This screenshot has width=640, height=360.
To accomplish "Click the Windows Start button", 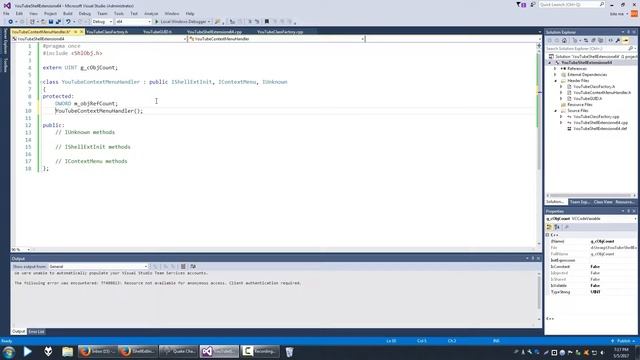I will pos(9,351).
